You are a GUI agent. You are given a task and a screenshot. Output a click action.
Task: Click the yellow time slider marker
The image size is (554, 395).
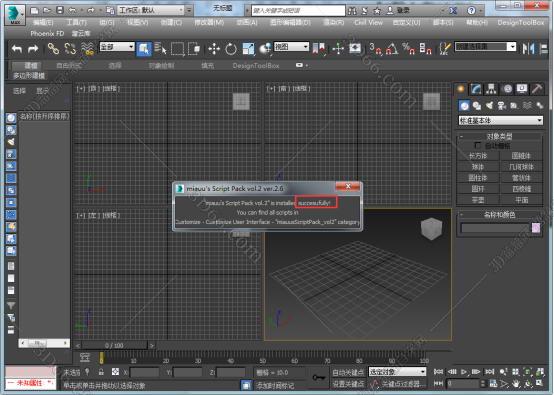pos(101,358)
